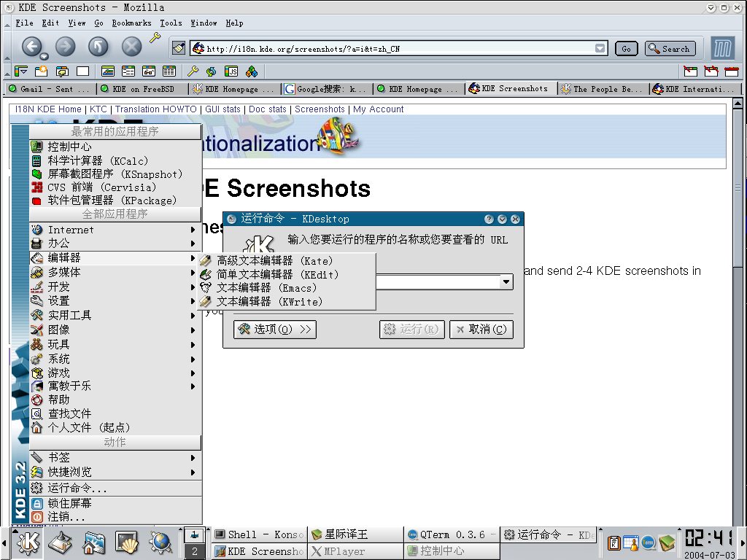Viewport: 747px width, 560px height.
Task: Switch to The People Be... tab
Action: pyautogui.click(x=602, y=88)
